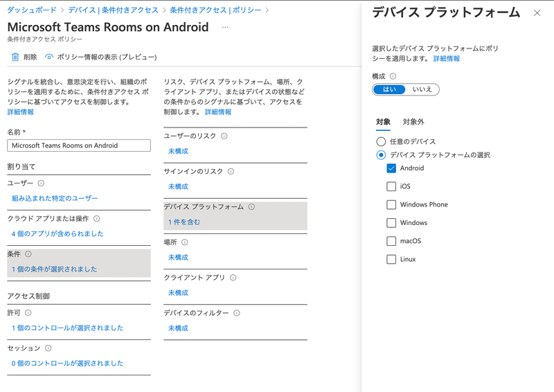Click info icon beside デバイスのフィルター
Viewport: 554px width, 392px height.
point(237,313)
